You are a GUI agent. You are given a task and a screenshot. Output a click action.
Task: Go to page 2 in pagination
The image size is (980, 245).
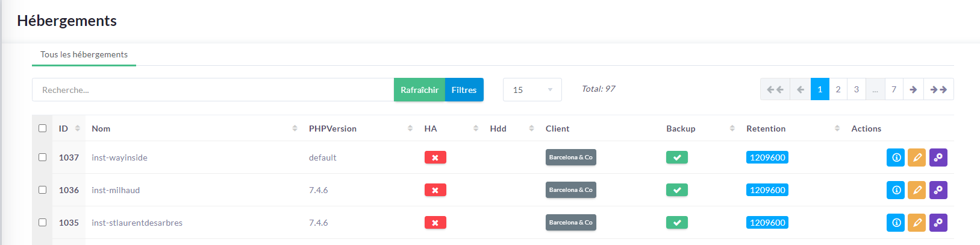[838, 89]
